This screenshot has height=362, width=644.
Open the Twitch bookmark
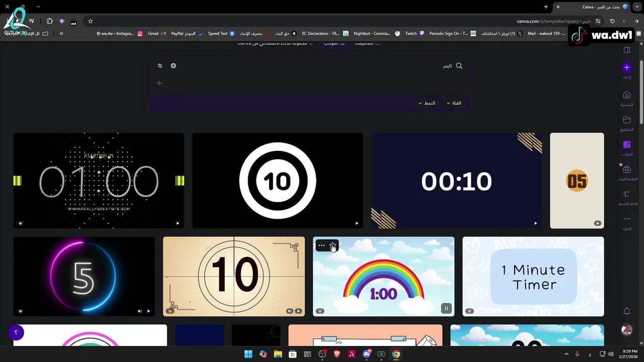point(415,34)
